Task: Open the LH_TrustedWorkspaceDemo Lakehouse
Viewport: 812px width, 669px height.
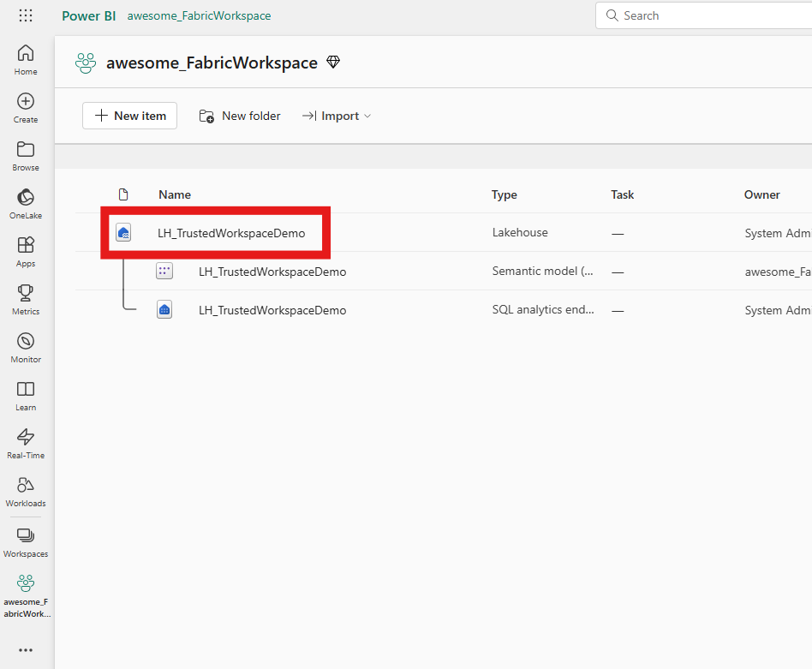Action: click(231, 233)
